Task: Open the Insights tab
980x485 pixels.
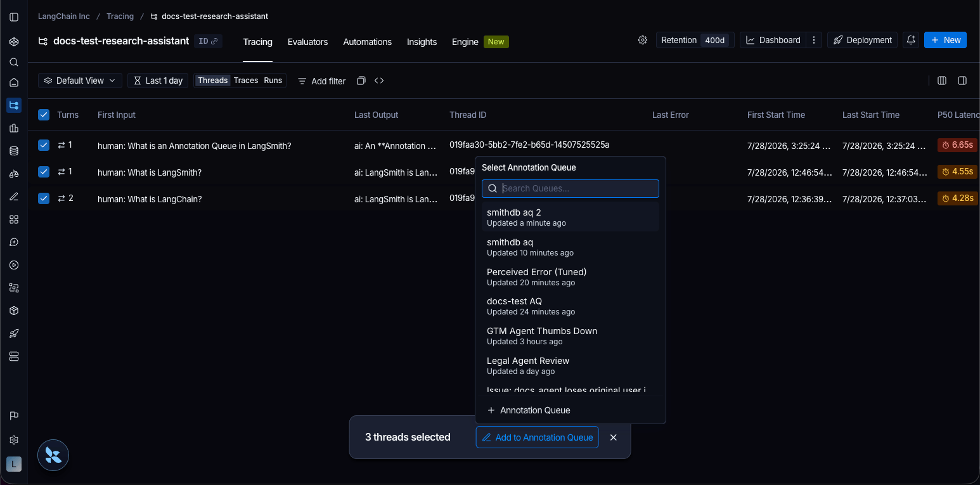Action: (422, 42)
